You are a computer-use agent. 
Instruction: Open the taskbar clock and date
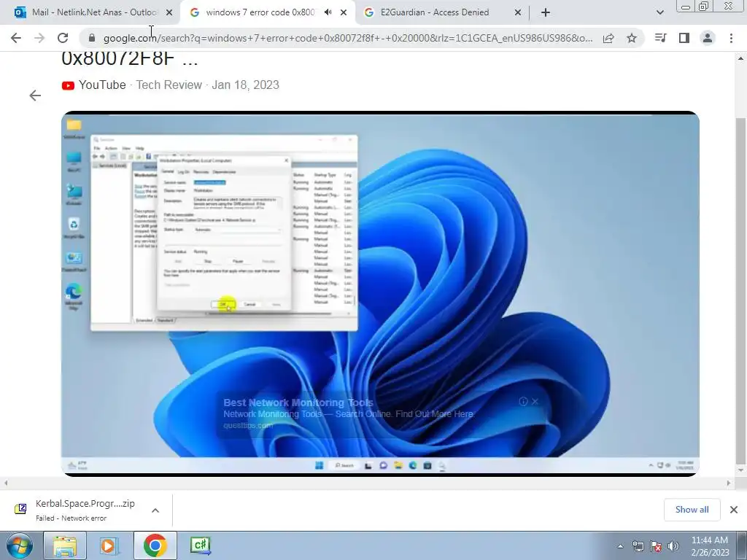710,546
